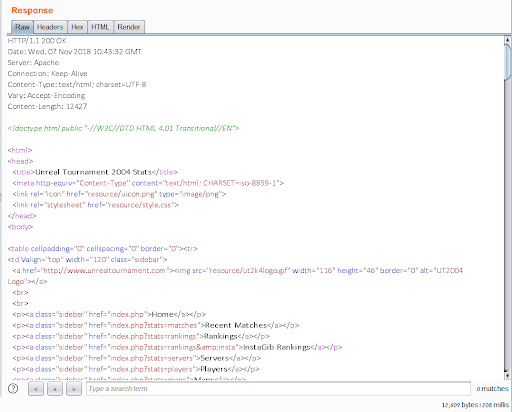Click the 'InstaGib Rankings' link line
512x412 pixels.
pyautogui.click(x=177, y=347)
